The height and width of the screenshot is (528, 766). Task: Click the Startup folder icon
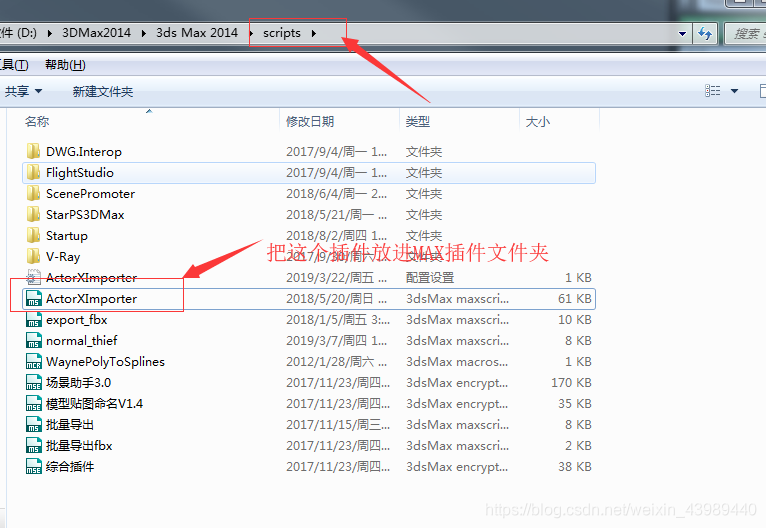tap(33, 235)
